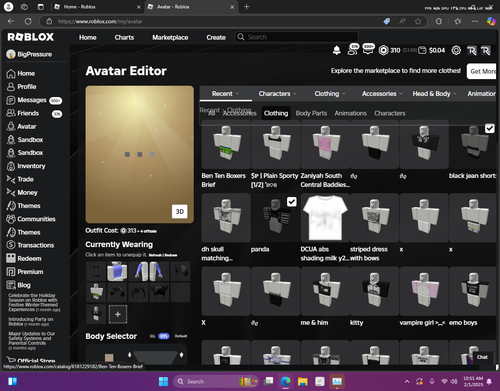
Task: Open Microsoft Edge in the taskbar
Action: tap(285, 381)
